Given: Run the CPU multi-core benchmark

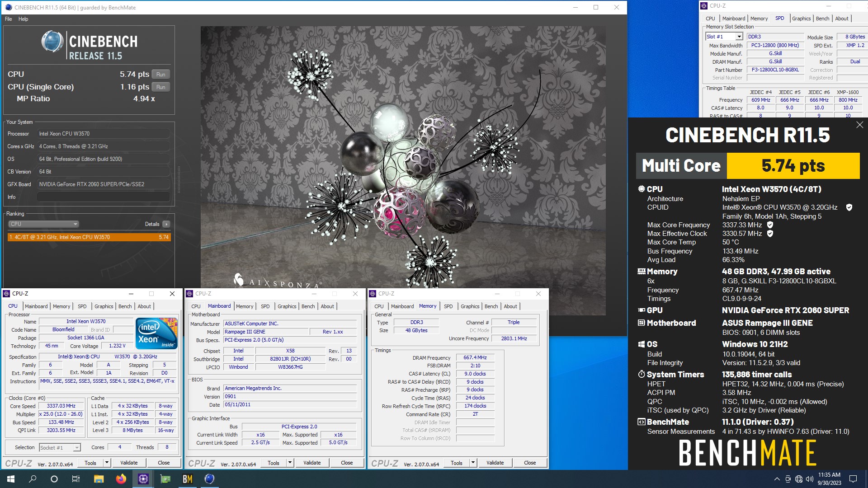Looking at the screenshot, I should click(160, 74).
